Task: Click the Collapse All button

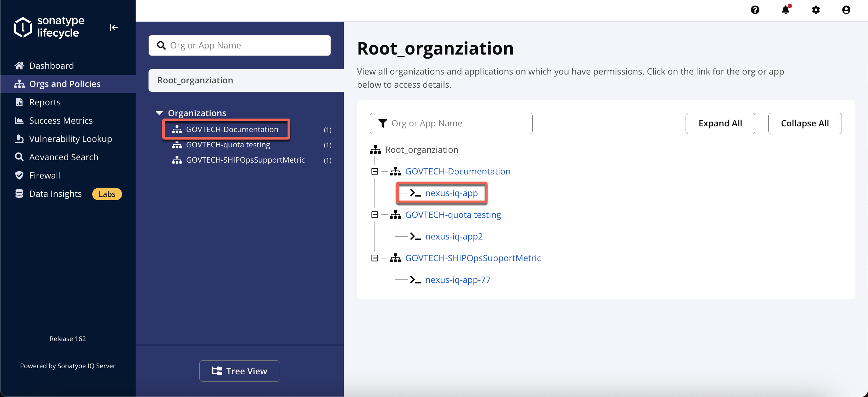Action: [805, 123]
